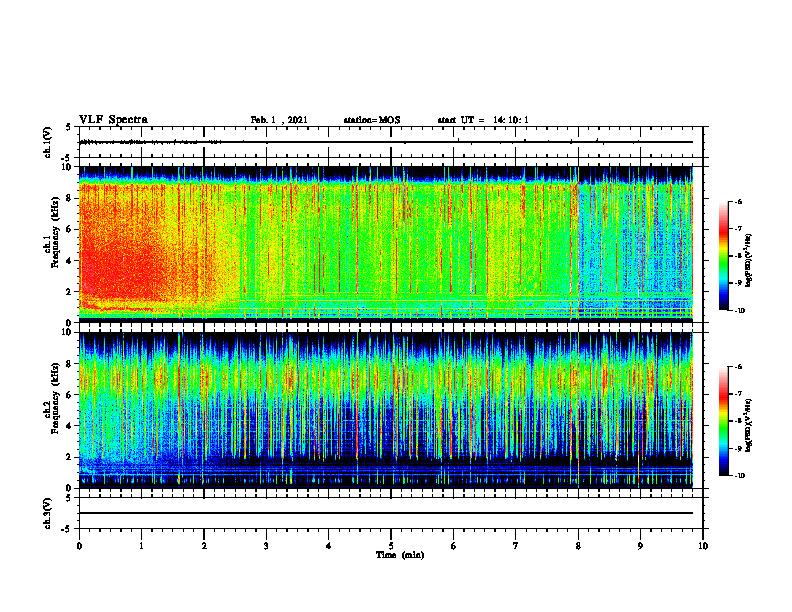This screenshot has width=792, height=612.
Task: Click the ch.1 spectrogram "2" kHz tick label
Action: click(69, 291)
